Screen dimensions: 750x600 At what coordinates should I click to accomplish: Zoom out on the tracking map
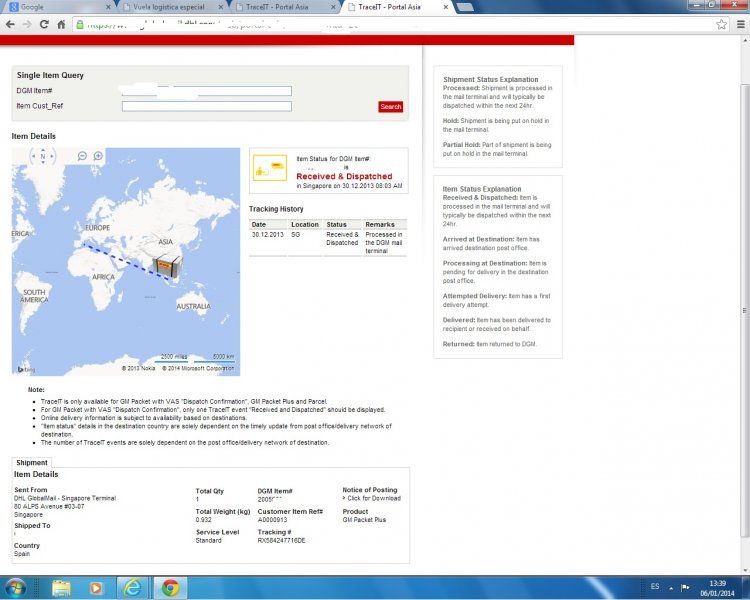(x=82, y=156)
